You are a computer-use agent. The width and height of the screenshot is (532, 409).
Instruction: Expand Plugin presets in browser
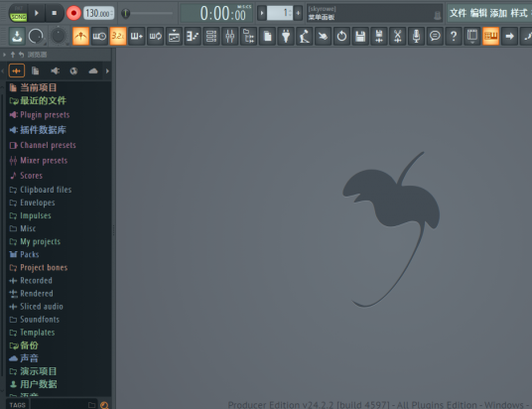40,115
